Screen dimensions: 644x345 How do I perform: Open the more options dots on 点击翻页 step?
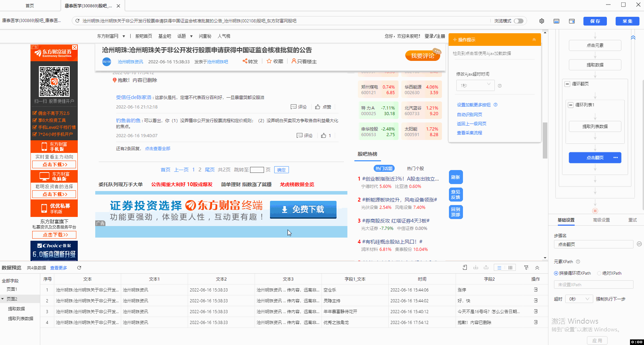click(x=616, y=157)
